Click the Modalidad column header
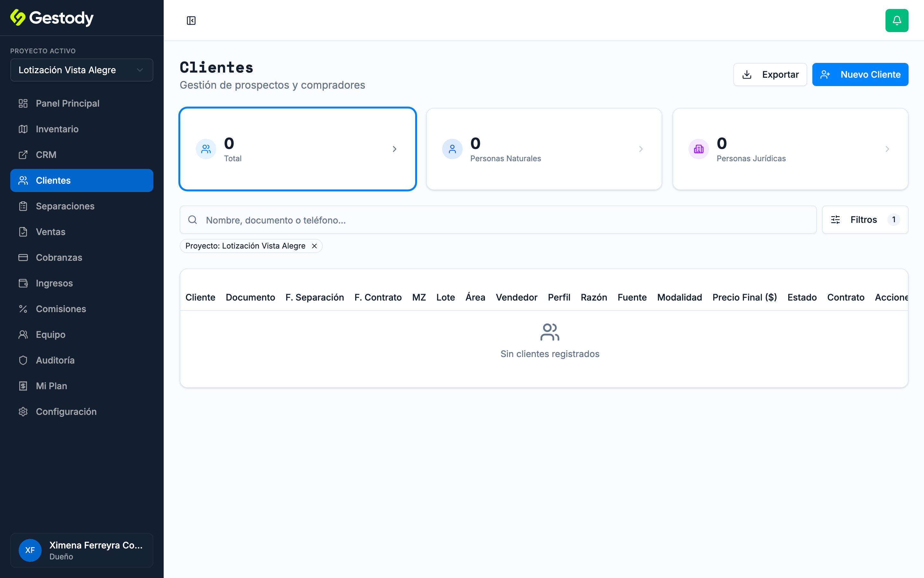 coord(679,297)
